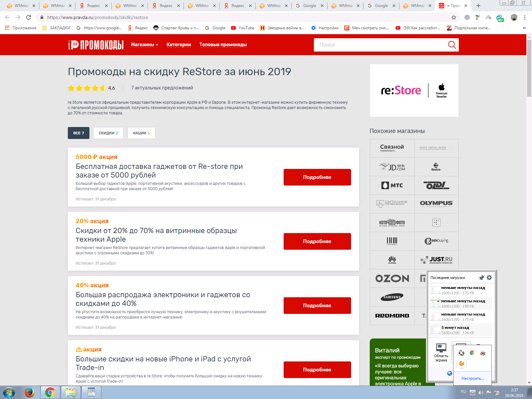Select the ВСЕ 7 filter tab
The image size is (532, 399).
point(78,133)
